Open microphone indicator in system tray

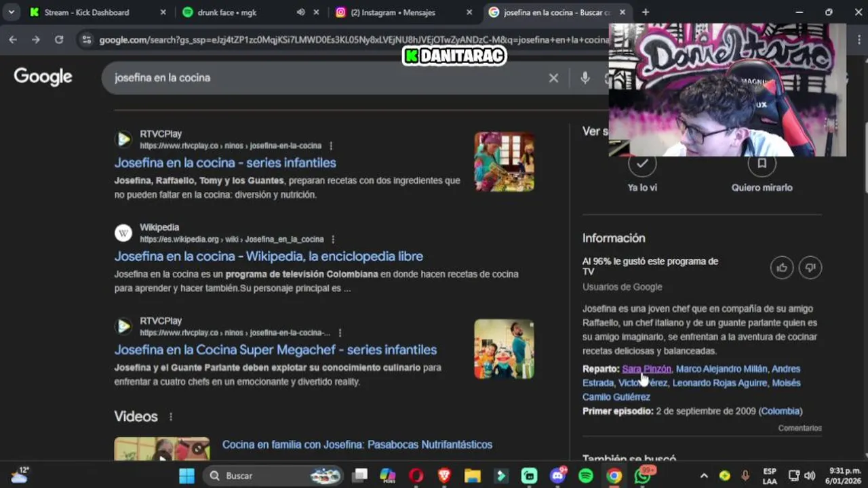tap(745, 476)
